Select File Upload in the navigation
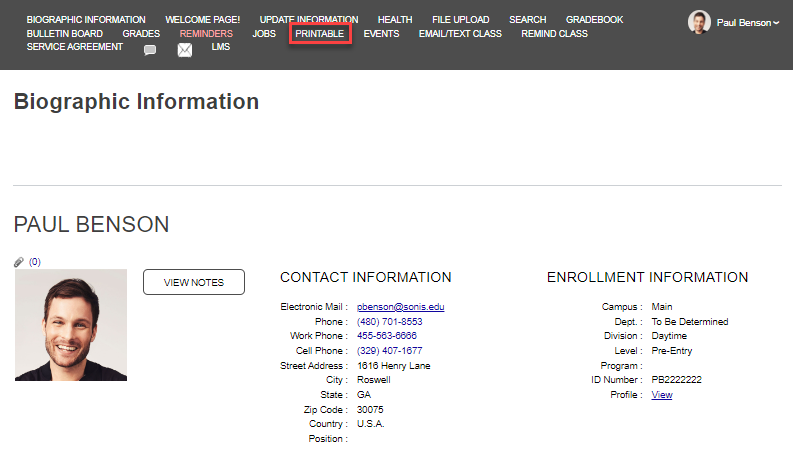The height and width of the screenshot is (464, 793). 461,20
